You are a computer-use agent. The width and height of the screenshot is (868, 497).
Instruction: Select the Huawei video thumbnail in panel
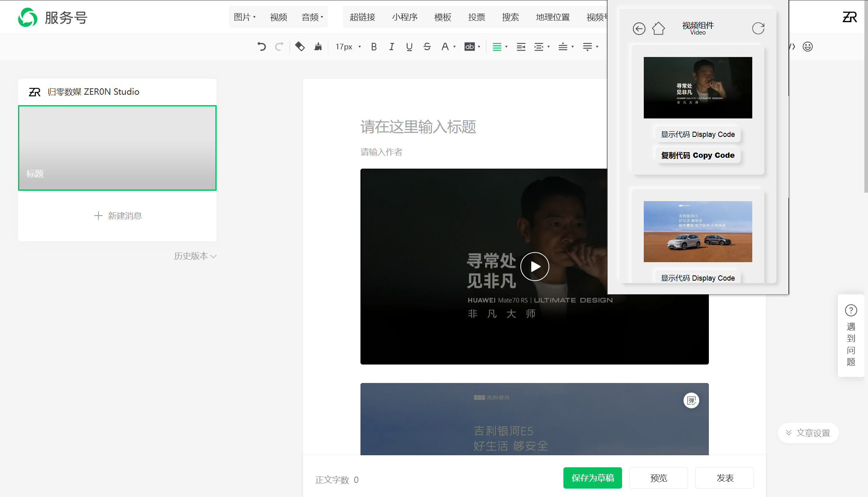[x=698, y=88]
